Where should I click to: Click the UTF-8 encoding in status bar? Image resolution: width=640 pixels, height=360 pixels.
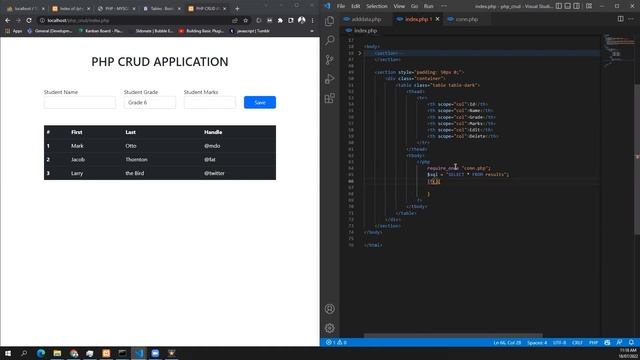click(x=559, y=342)
